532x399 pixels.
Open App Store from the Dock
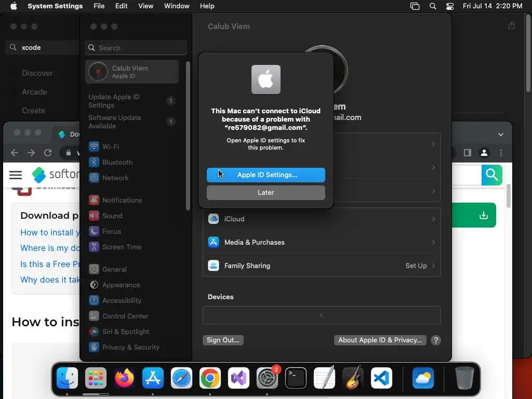coord(153,378)
